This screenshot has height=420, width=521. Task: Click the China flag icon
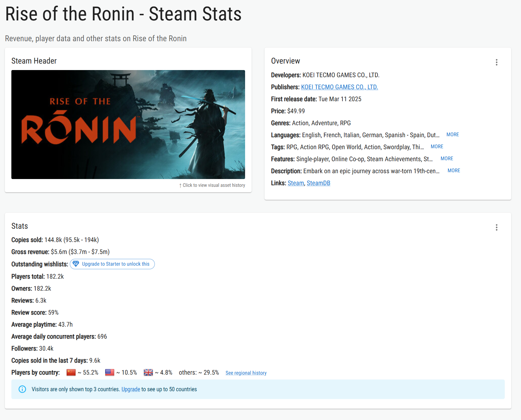[x=71, y=373]
